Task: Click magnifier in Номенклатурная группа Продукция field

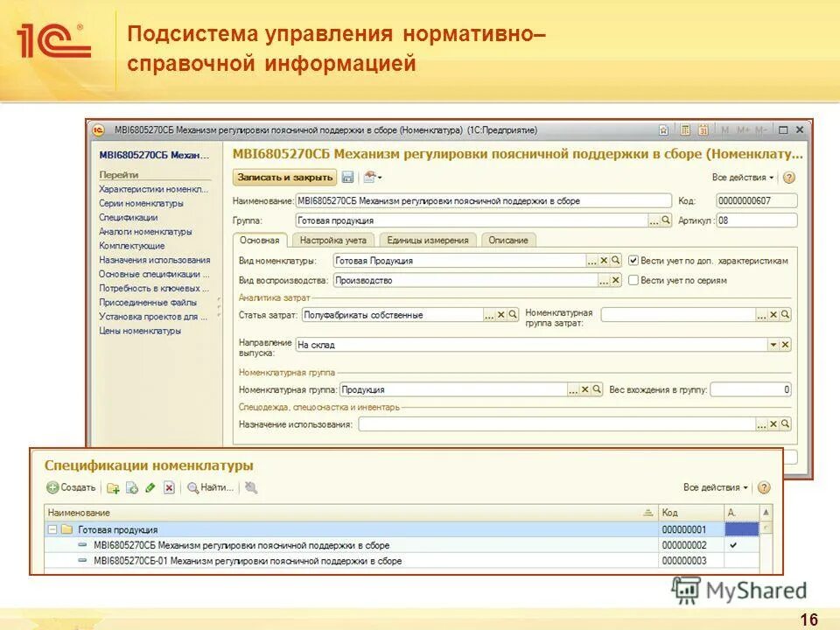Action: (x=597, y=389)
